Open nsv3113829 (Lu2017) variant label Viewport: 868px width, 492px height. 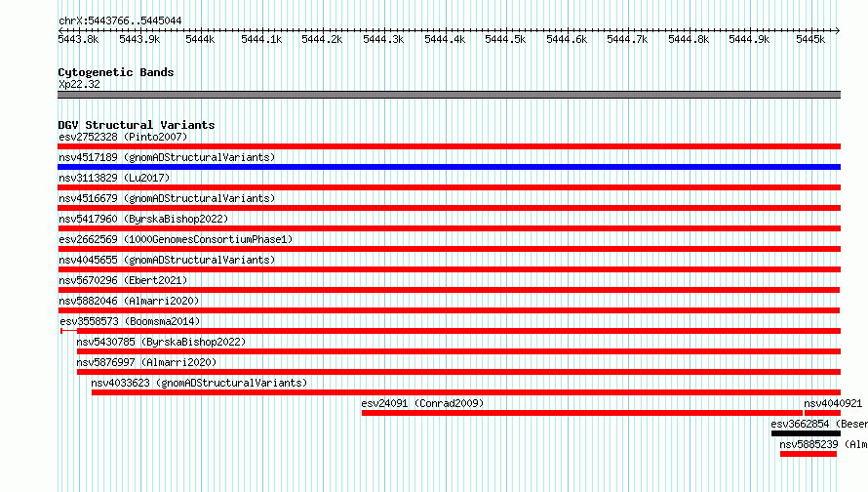coord(114,178)
